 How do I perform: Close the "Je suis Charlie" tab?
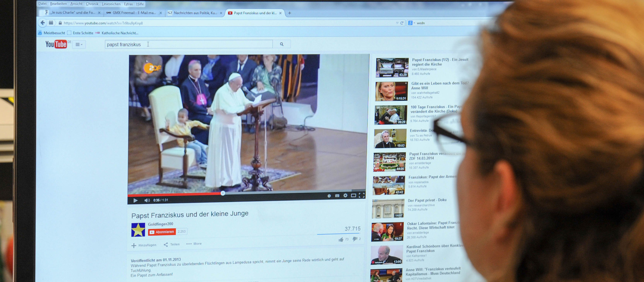tap(99, 13)
